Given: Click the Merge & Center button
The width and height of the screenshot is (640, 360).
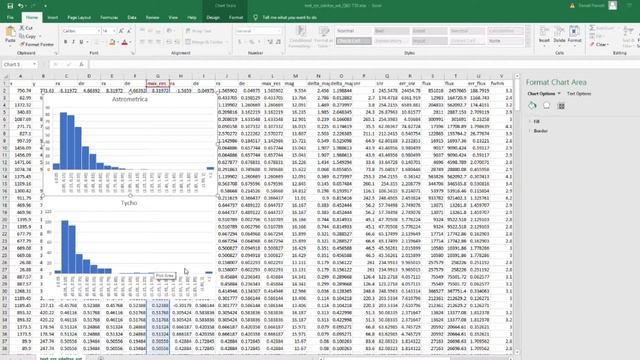Looking at the screenshot, I should coord(205,42).
